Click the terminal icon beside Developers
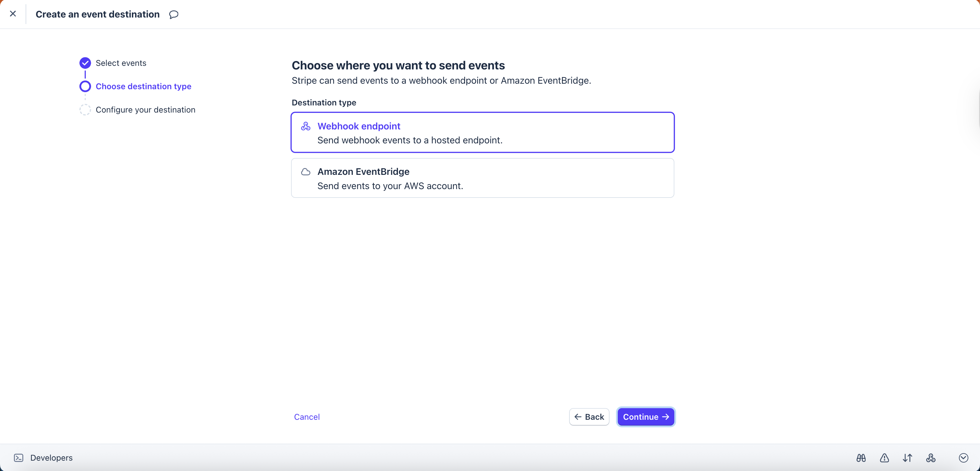This screenshot has height=471, width=980. (x=19, y=458)
